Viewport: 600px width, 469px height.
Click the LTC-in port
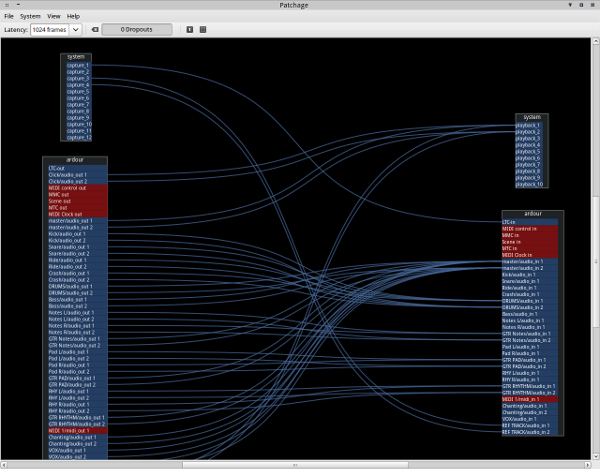[530, 222]
